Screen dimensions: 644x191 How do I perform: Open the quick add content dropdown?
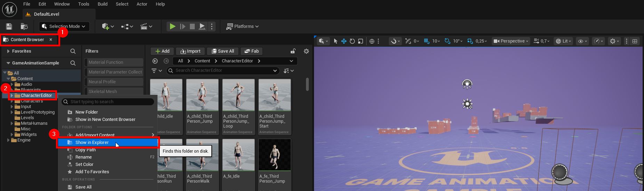(x=108, y=26)
